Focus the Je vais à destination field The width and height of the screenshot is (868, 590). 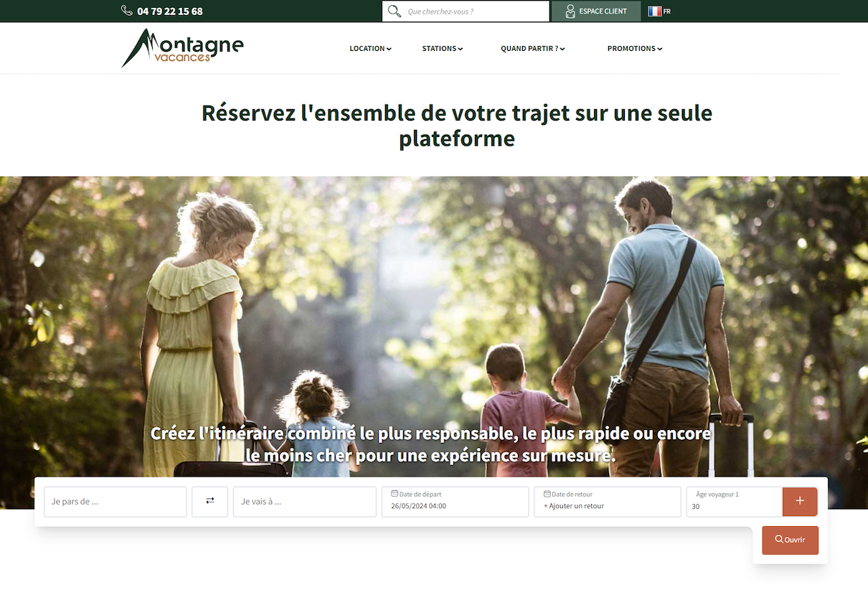point(305,502)
